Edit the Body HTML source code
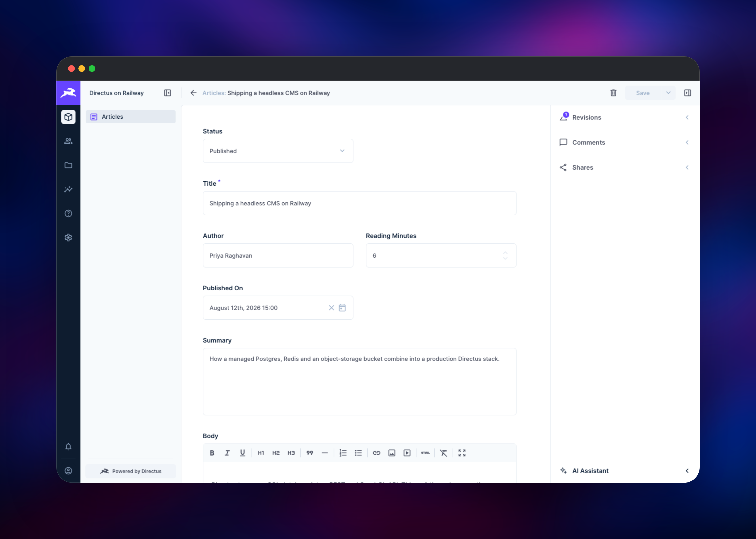 (x=425, y=453)
